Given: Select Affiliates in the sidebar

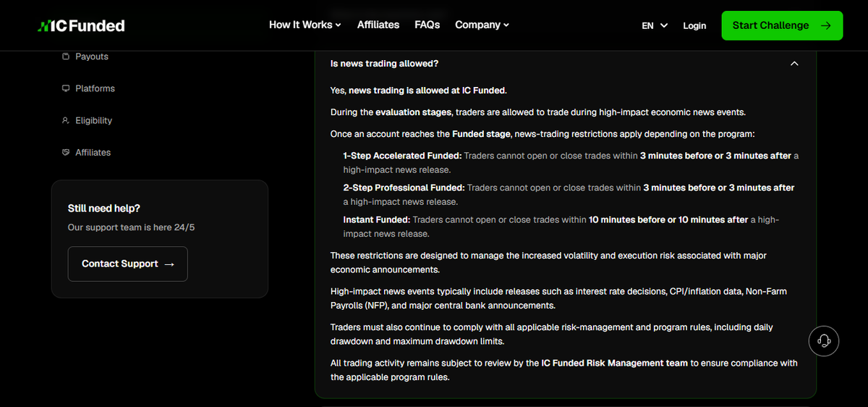Looking at the screenshot, I should [x=93, y=152].
